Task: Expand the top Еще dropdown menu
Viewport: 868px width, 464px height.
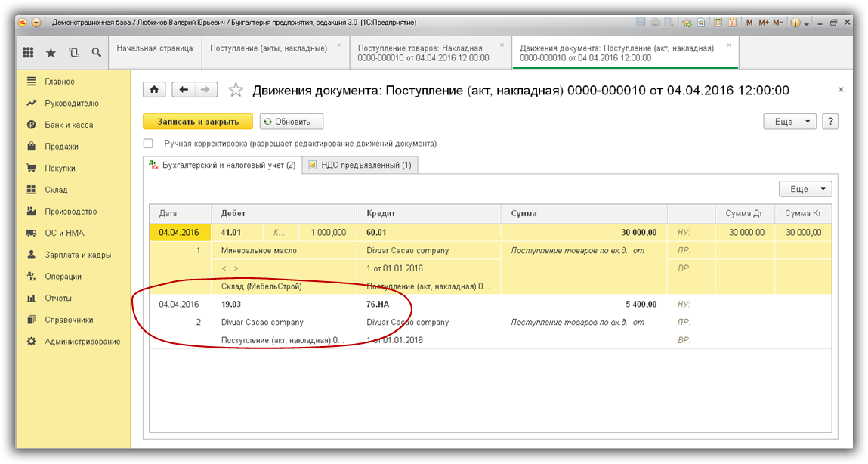Action: (x=789, y=121)
